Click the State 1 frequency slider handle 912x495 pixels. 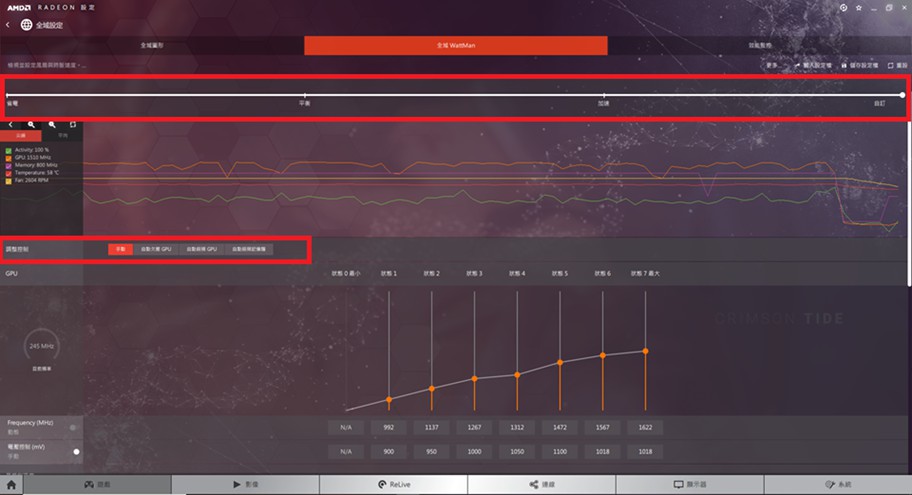point(389,400)
